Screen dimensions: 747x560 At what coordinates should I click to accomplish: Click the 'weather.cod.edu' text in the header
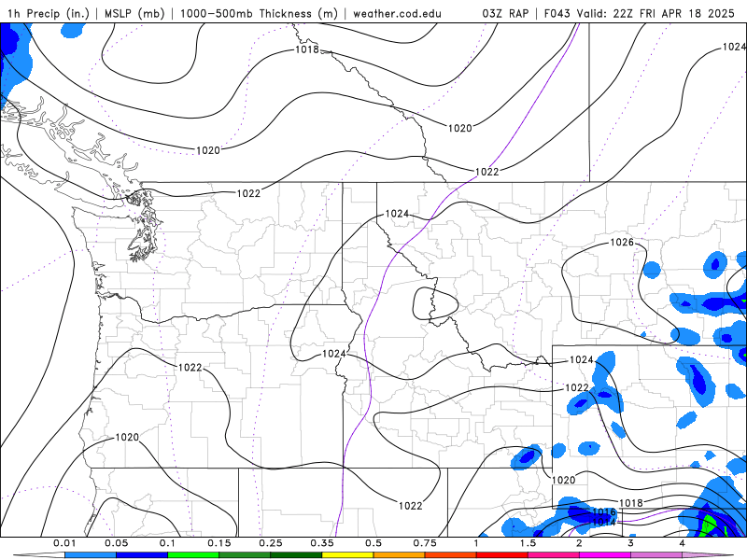pyautogui.click(x=397, y=13)
